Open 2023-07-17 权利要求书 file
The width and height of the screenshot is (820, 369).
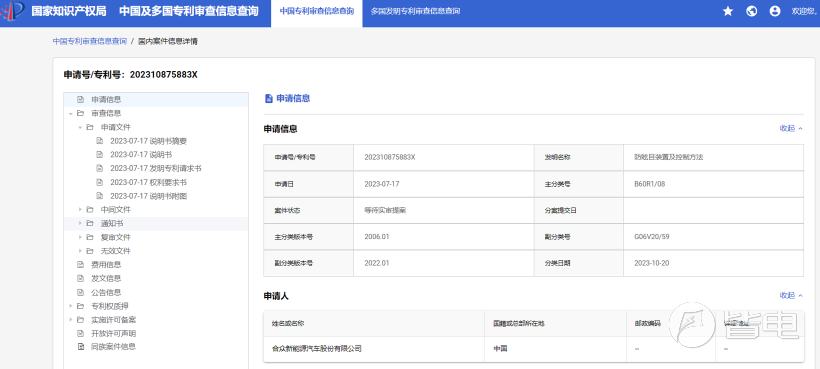[148, 182]
